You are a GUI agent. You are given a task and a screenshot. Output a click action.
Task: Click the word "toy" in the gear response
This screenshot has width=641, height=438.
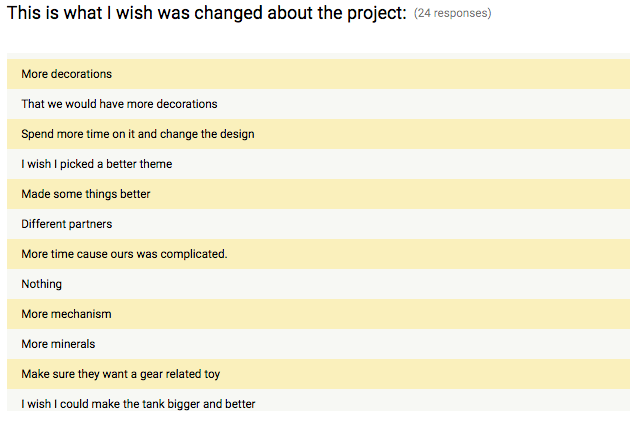(210, 374)
